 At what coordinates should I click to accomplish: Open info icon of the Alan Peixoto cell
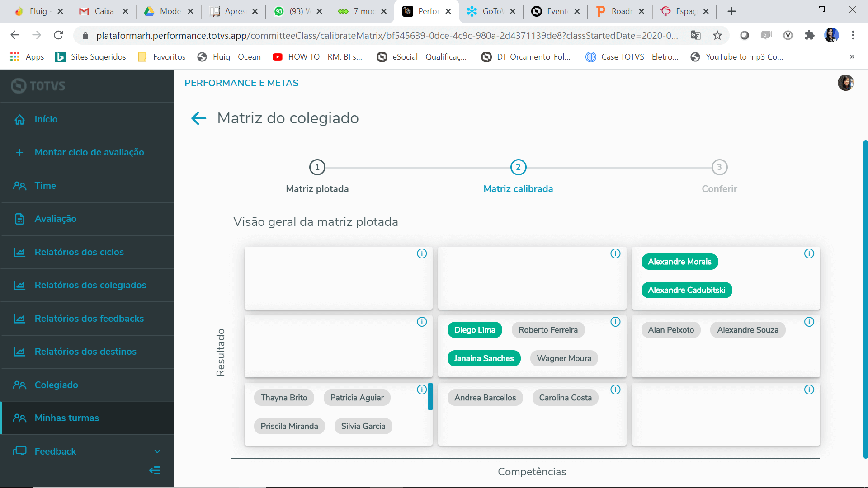point(809,322)
